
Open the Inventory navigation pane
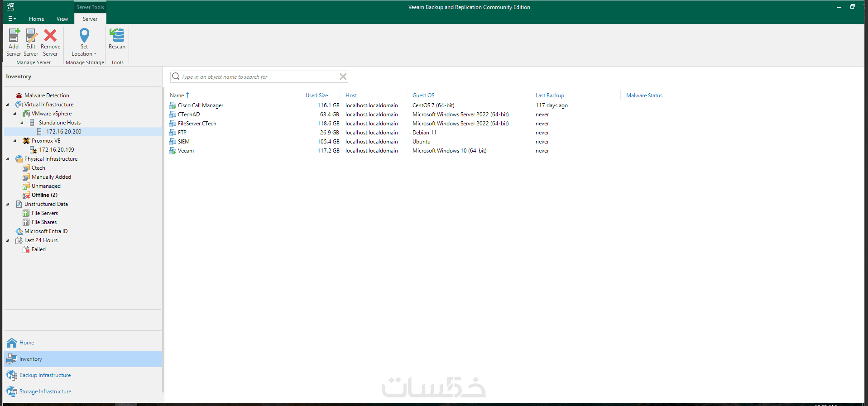click(x=83, y=359)
